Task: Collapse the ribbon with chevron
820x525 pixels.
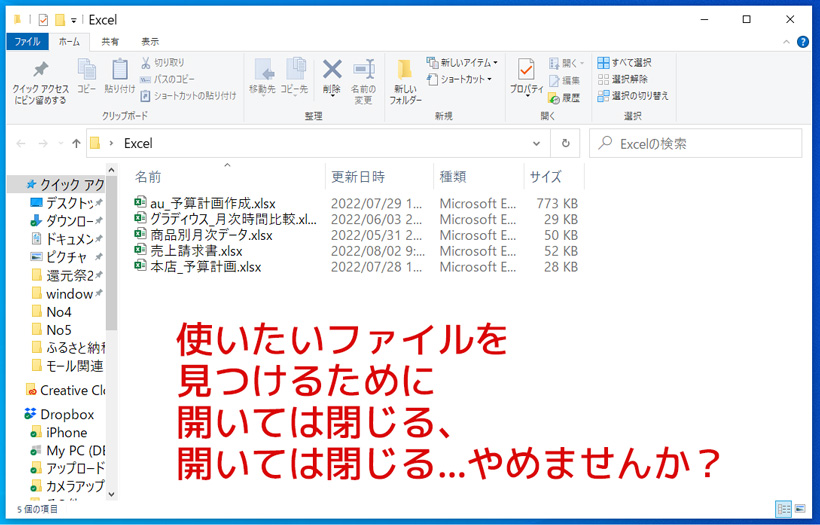Action: pos(786,42)
